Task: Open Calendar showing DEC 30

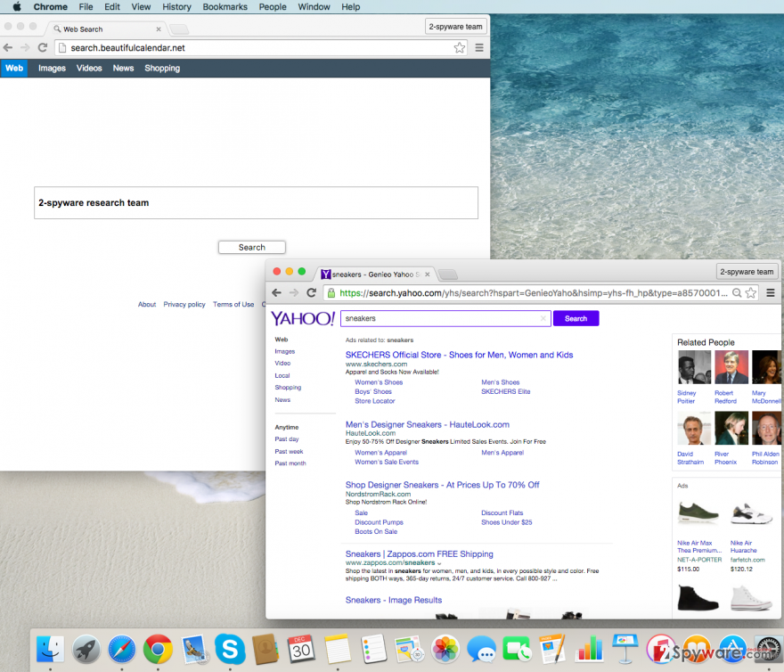Action: click(301, 649)
